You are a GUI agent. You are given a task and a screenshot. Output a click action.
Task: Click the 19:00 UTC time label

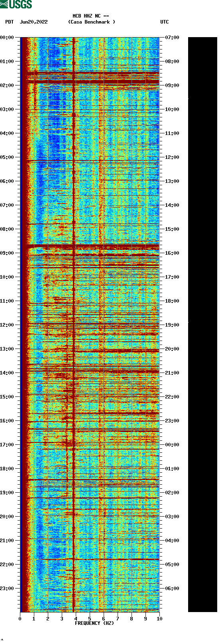tap(172, 325)
